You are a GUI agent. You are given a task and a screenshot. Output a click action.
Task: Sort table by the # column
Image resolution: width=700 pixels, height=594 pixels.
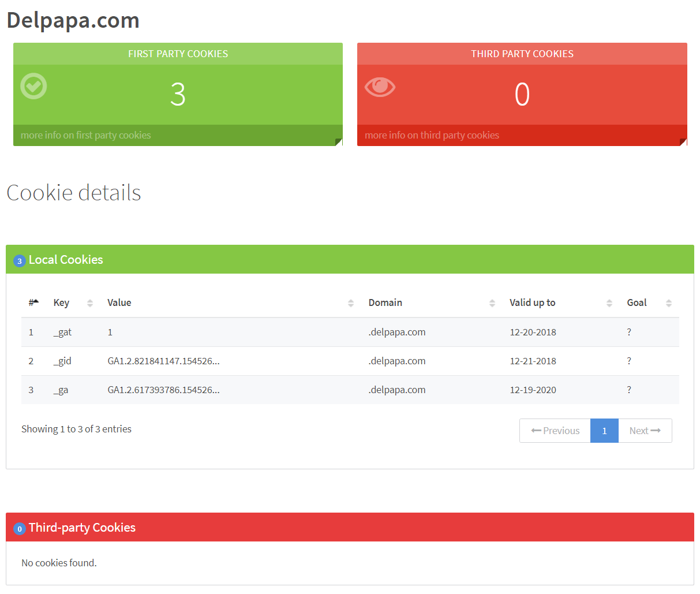pyautogui.click(x=33, y=302)
